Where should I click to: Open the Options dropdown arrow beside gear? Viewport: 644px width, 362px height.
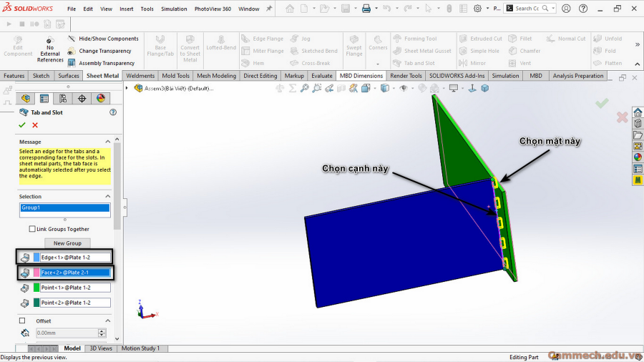(487, 9)
